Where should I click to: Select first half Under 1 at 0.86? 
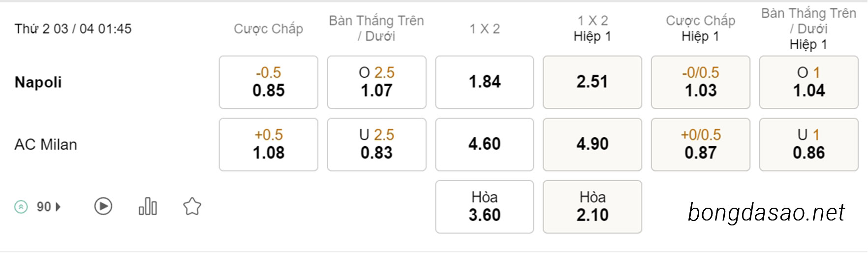click(x=809, y=144)
